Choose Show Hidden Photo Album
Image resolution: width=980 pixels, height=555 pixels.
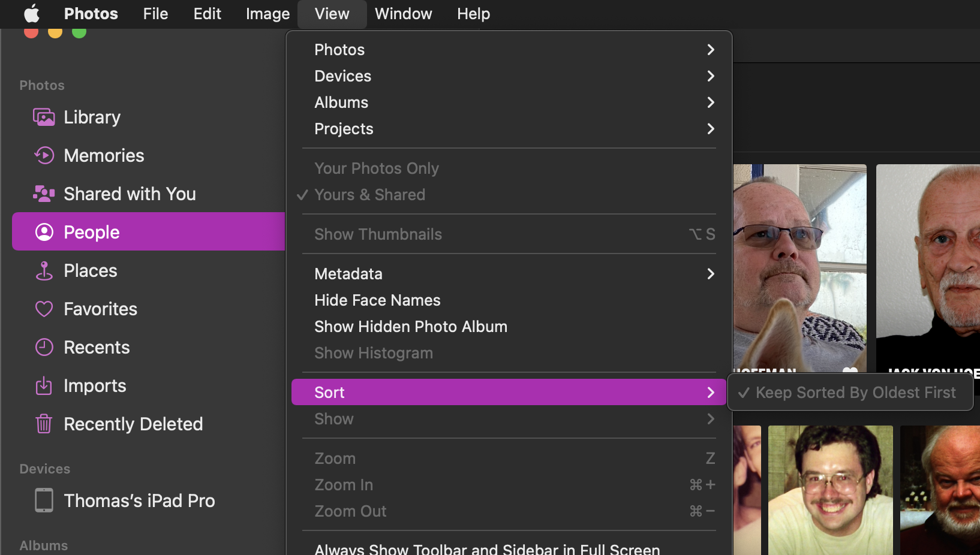pyautogui.click(x=410, y=327)
